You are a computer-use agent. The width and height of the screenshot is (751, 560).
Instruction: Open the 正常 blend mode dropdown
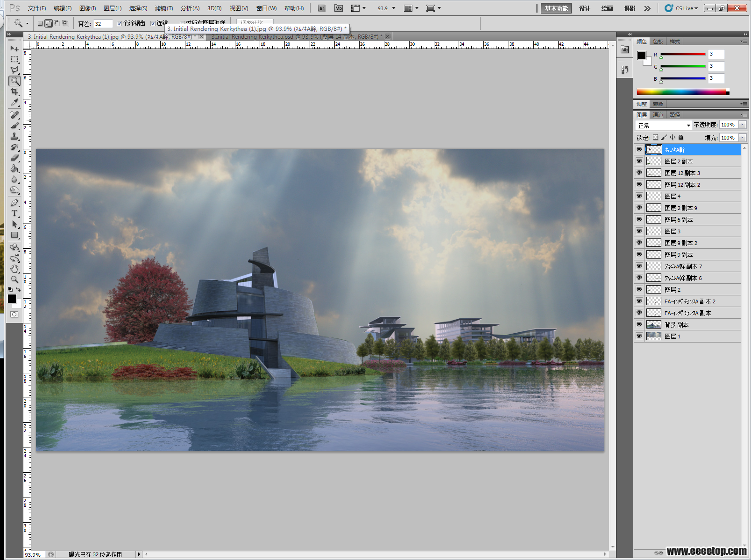tap(664, 126)
